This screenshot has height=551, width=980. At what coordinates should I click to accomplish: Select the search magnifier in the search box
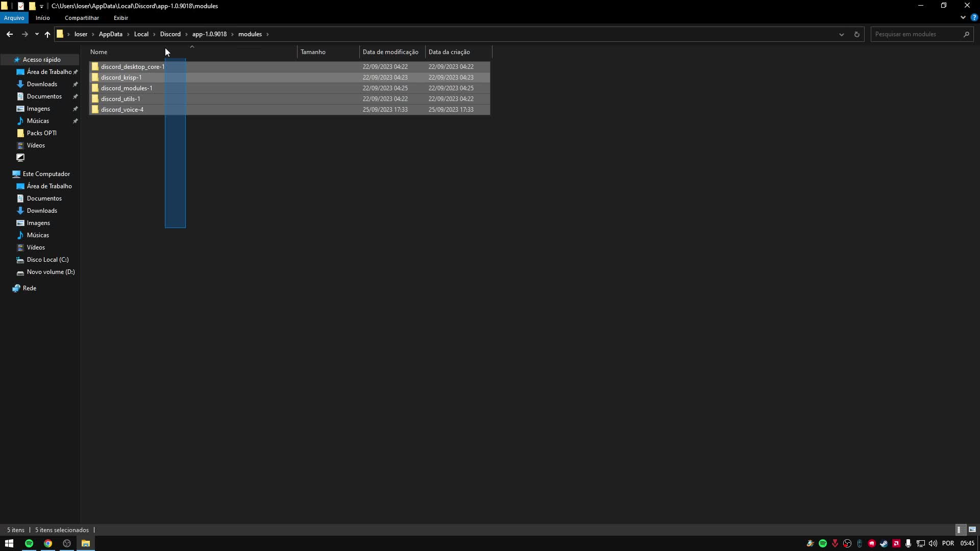[x=966, y=34]
